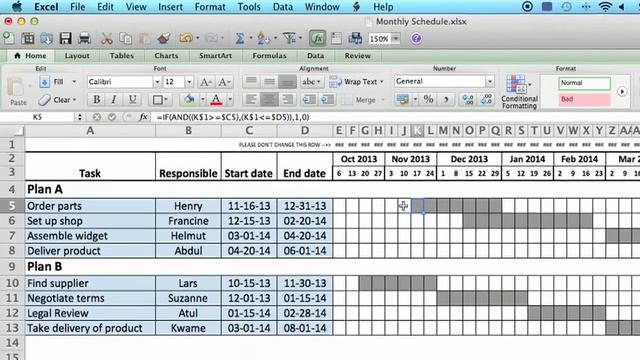Toggle Underline formatting
The width and height of the screenshot is (640, 360).
tap(132, 99)
